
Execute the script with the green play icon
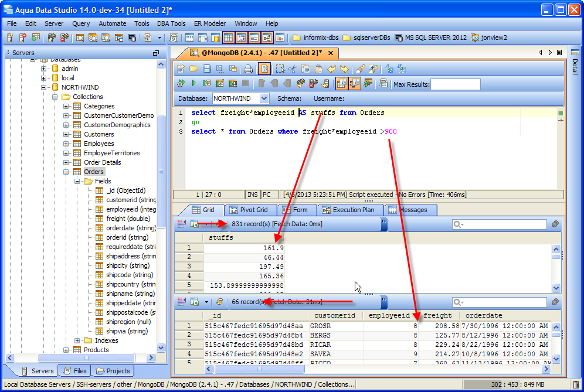pos(193,83)
